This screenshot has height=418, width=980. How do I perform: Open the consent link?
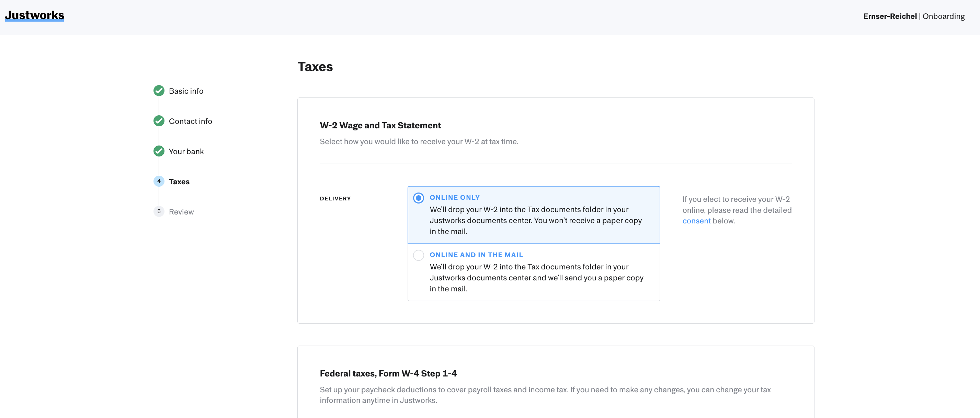coord(696,221)
